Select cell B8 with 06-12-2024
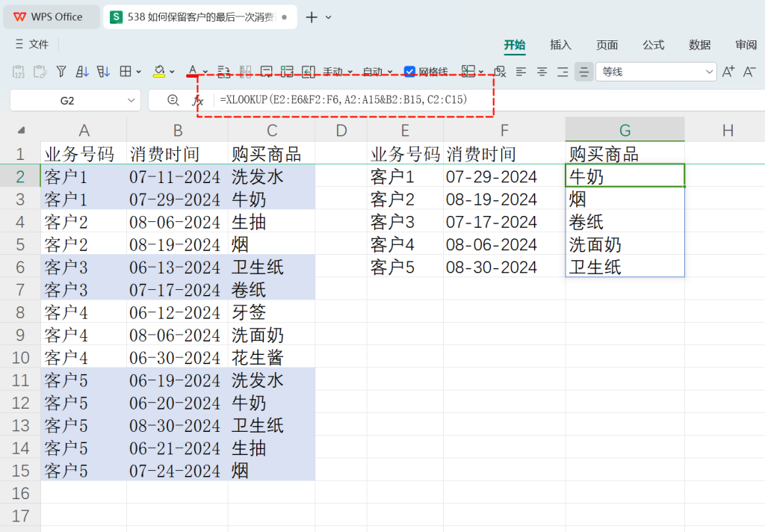 tap(177, 312)
